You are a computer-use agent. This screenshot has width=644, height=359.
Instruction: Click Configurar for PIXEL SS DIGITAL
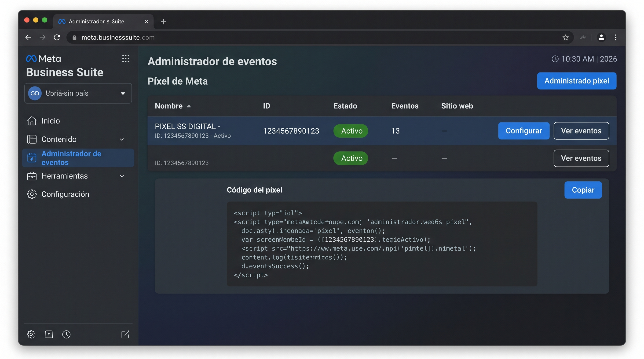[523, 131]
